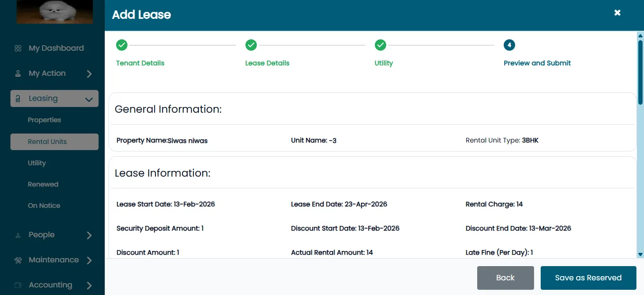Screen dimensions: 644x295
Task: Collapse the Leasing menu chevron
Action: (x=89, y=99)
